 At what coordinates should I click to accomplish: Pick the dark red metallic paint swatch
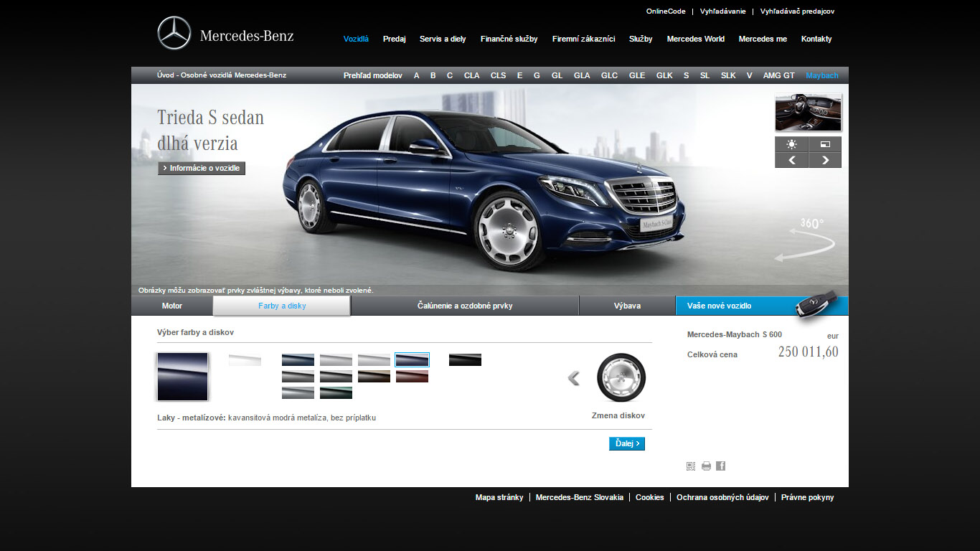tap(412, 377)
